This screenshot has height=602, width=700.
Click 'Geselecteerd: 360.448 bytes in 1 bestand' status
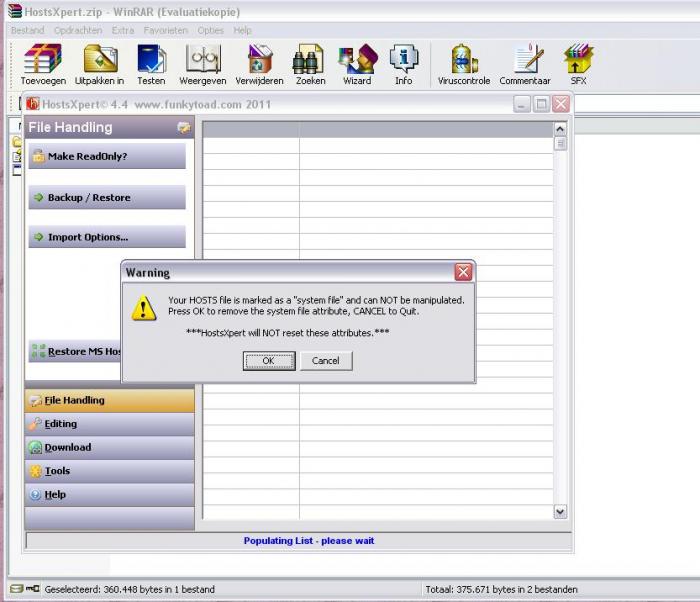(x=129, y=589)
